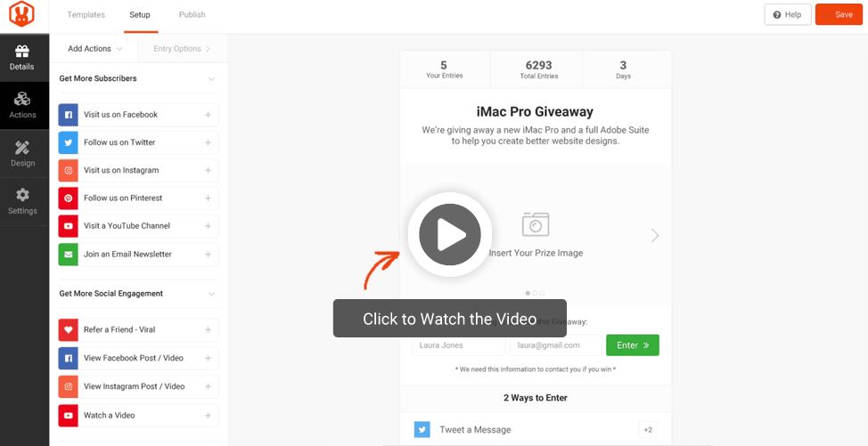This screenshot has height=446, width=868.
Task: Open the Details gift icon panel
Action: pos(22,58)
